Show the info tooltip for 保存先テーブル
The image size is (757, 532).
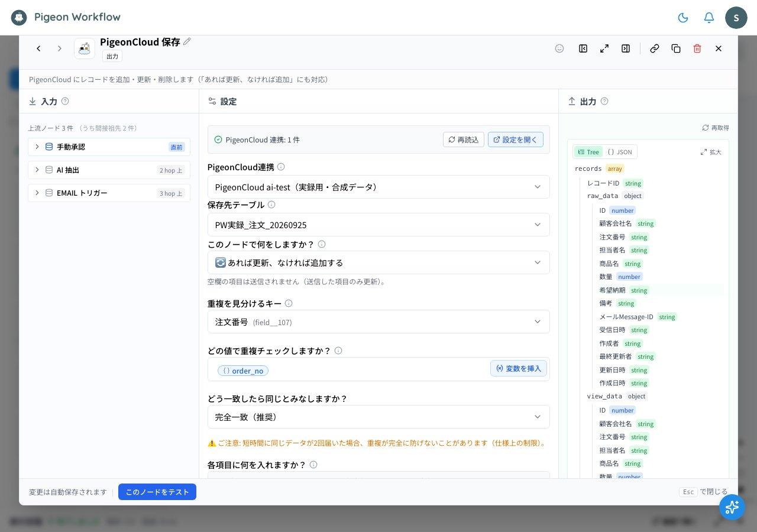(271, 205)
